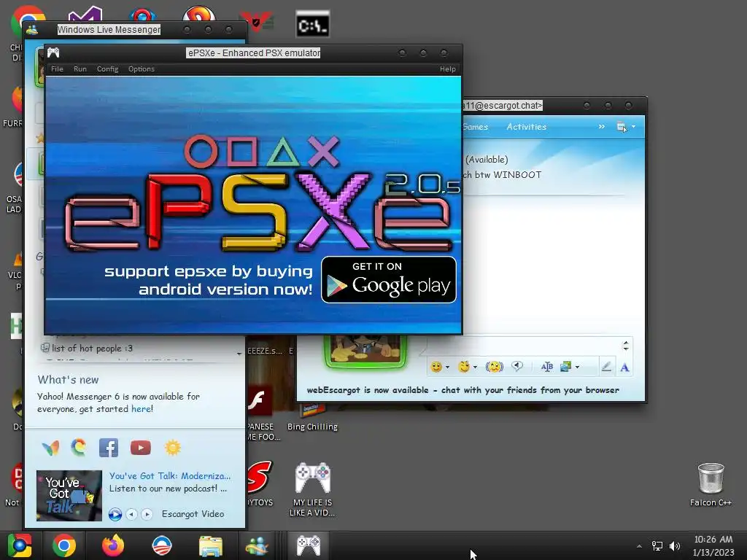Open Google Chrome from the taskbar

(x=64, y=545)
